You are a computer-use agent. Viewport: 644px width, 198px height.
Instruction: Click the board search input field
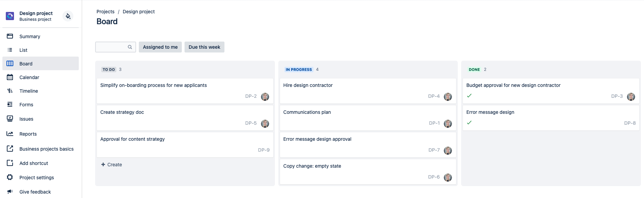[112, 47]
